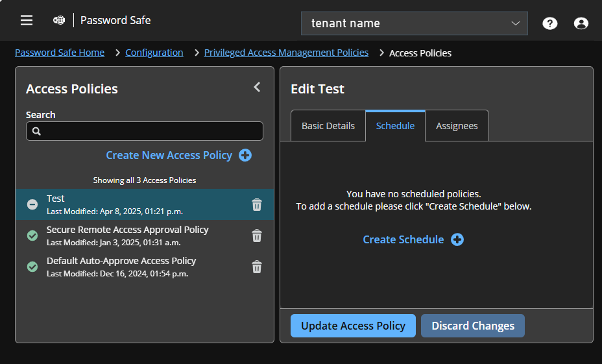Click the Password Safe logo icon

tap(59, 20)
